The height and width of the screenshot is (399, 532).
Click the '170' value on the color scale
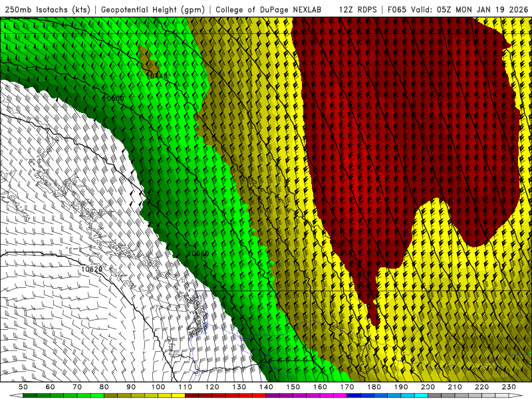coord(347,387)
